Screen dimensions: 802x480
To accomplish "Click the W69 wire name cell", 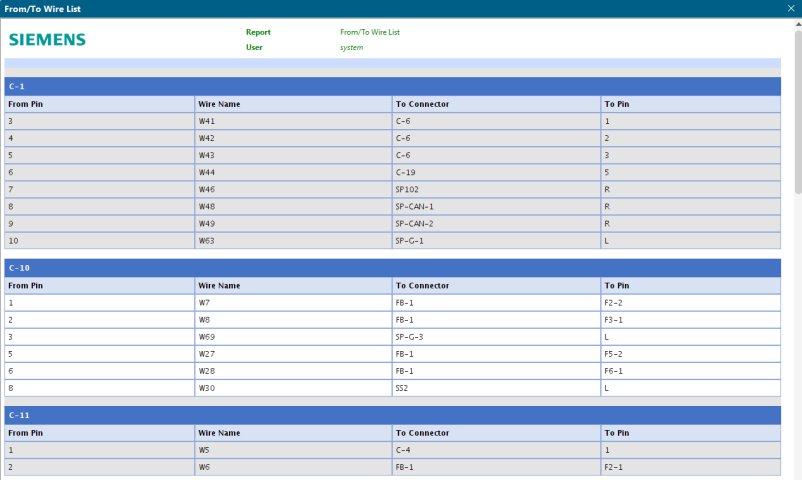I will coord(293,337).
